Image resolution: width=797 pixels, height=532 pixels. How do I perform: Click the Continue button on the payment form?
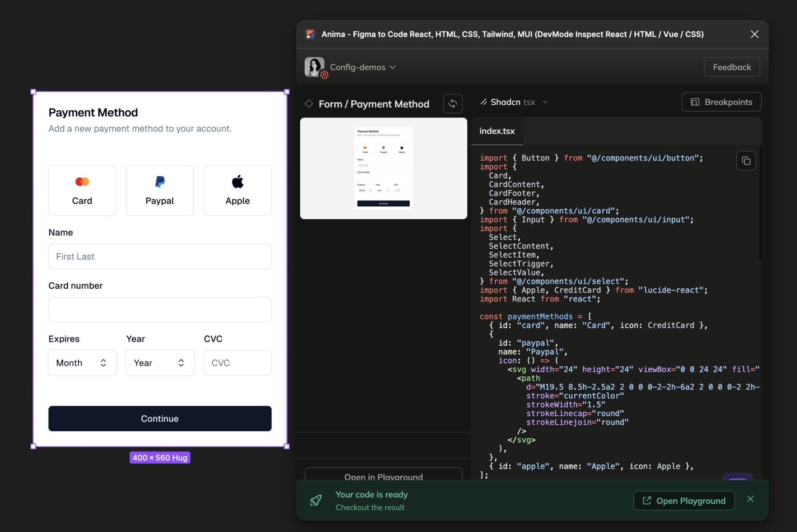(160, 418)
